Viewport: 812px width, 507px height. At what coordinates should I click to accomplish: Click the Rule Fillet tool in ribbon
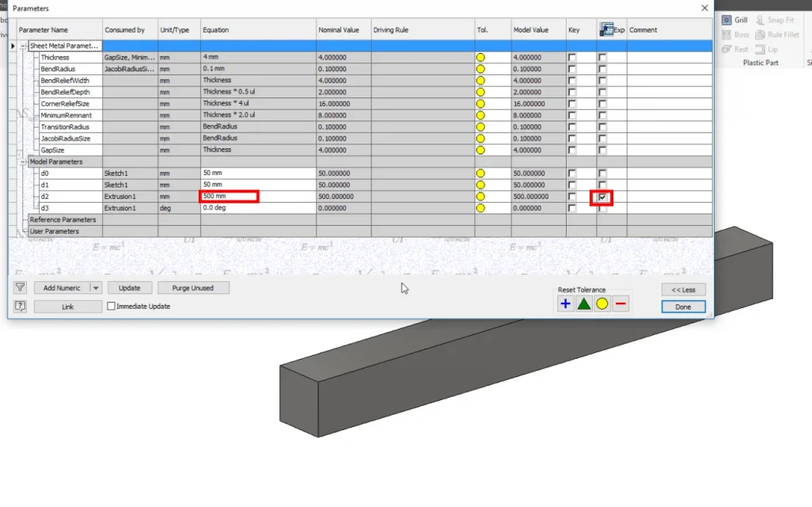click(777, 35)
